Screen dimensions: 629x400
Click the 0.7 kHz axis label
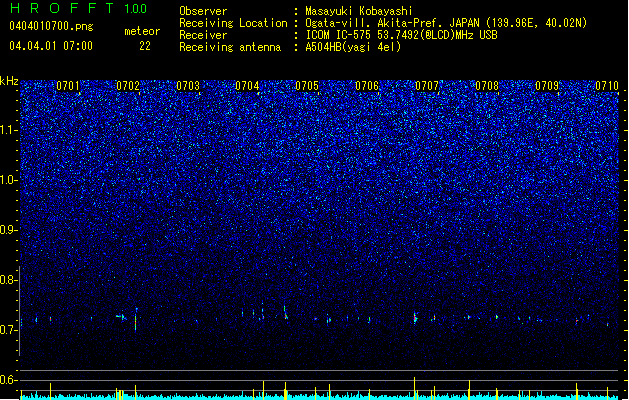[8, 330]
